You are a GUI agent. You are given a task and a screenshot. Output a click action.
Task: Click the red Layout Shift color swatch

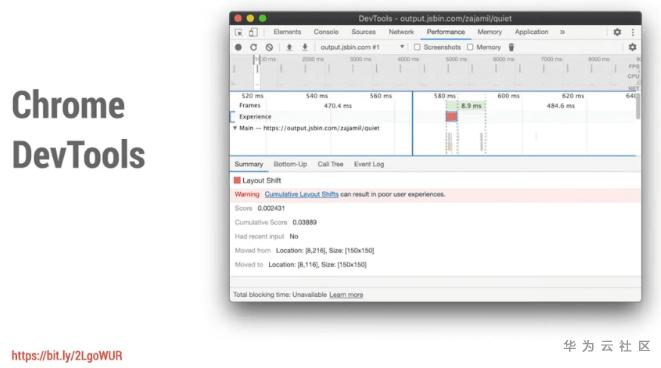pos(237,180)
